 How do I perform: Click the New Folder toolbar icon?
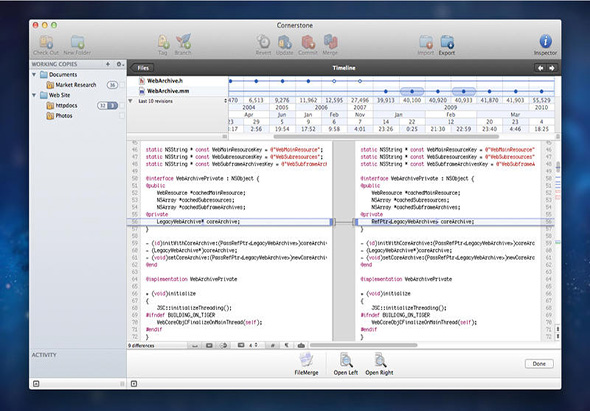pyautogui.click(x=78, y=41)
